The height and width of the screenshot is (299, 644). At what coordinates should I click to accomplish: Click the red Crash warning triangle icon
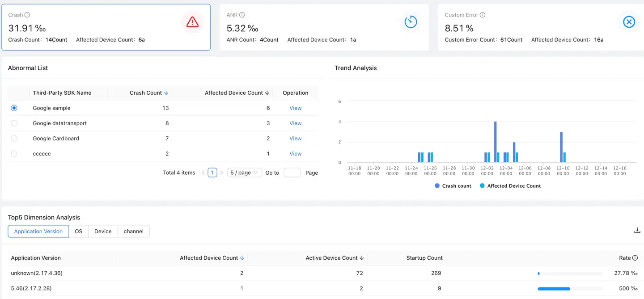pyautogui.click(x=192, y=22)
